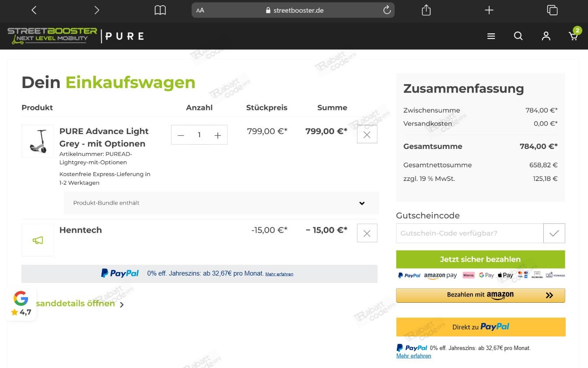This screenshot has width=588, height=368.
Task: Reload the streetbooster.de page
Action: coord(387,10)
